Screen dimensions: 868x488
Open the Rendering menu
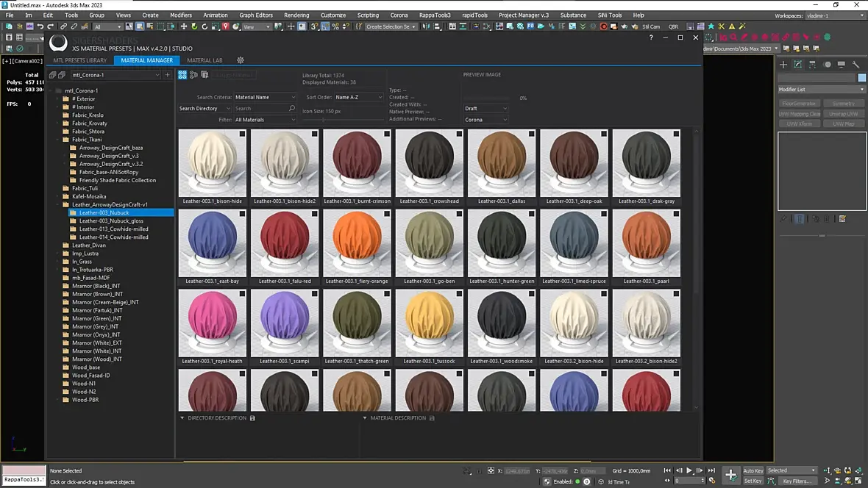[x=296, y=15]
